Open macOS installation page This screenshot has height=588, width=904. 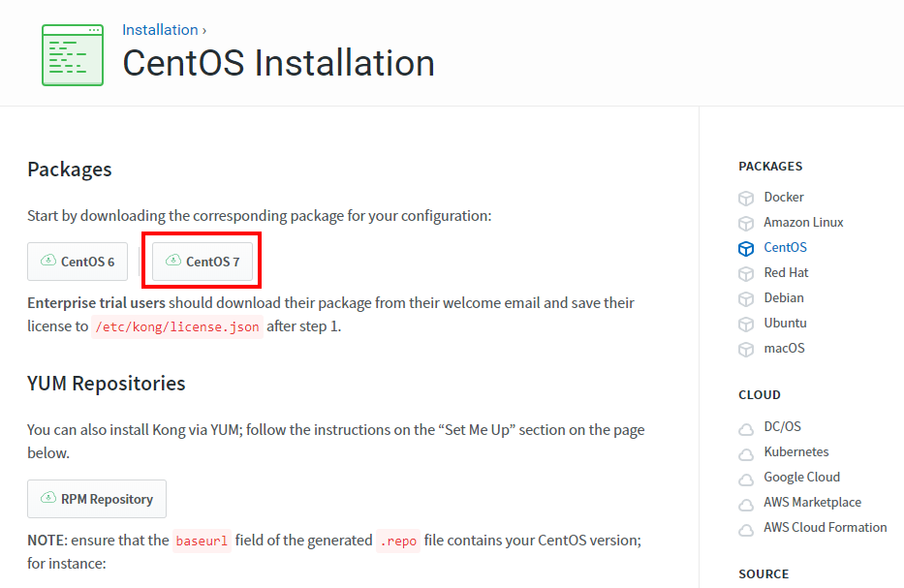click(784, 348)
